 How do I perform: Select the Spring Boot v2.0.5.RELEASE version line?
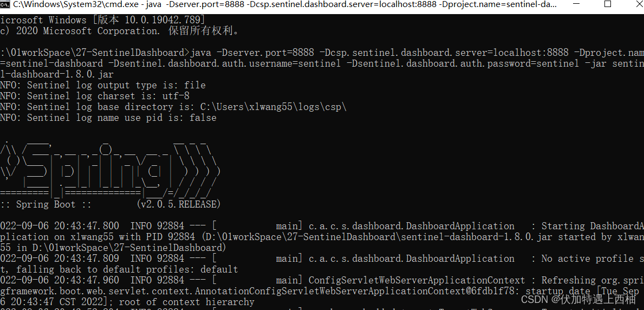110,204
